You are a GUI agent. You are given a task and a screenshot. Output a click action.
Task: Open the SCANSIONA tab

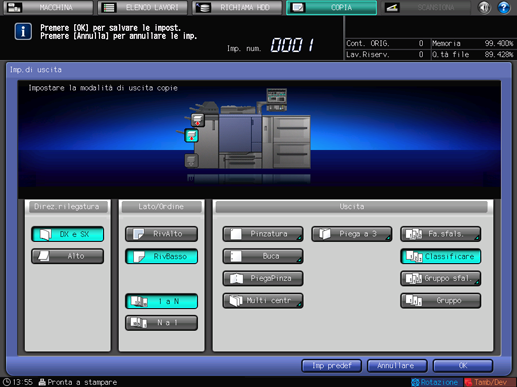coord(426,7)
